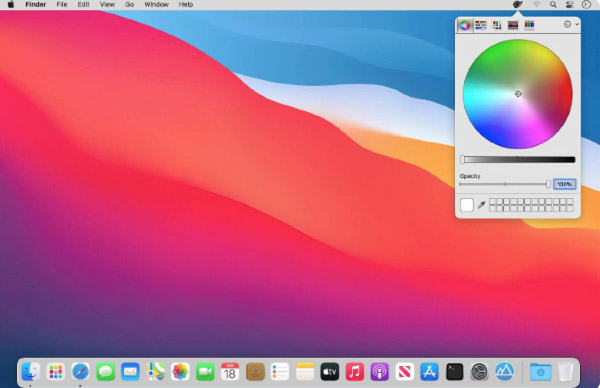Click the Opacity slider track
This screenshot has height=388, width=600.
coord(505,184)
